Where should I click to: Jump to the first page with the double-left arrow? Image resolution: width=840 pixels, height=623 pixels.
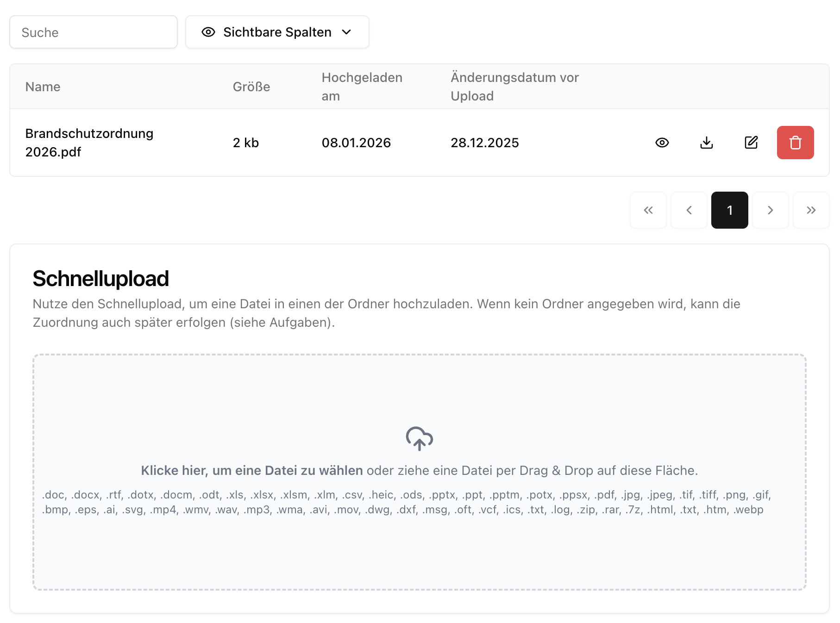648,210
